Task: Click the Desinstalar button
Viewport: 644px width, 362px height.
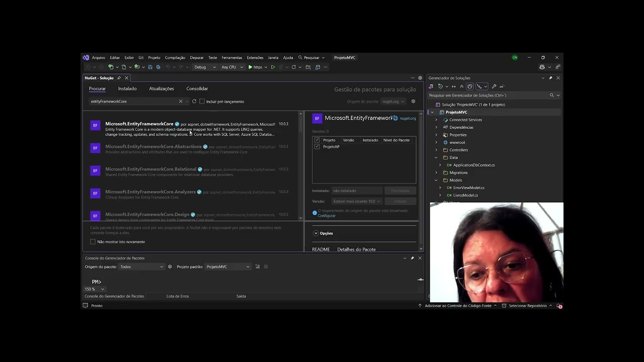Action: pyautogui.click(x=400, y=191)
